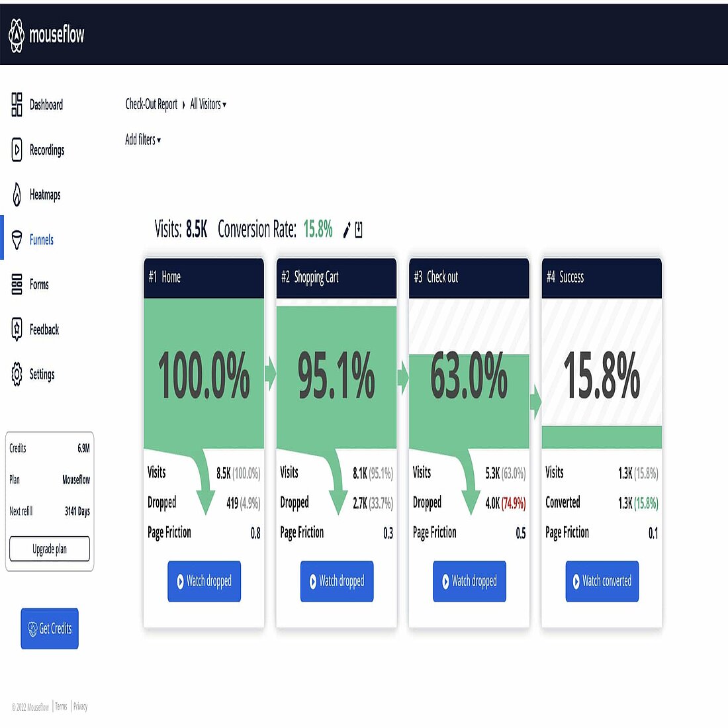The height and width of the screenshot is (728, 728).
Task: Open the Dashboard section in the sidebar
Action: click(x=36, y=105)
